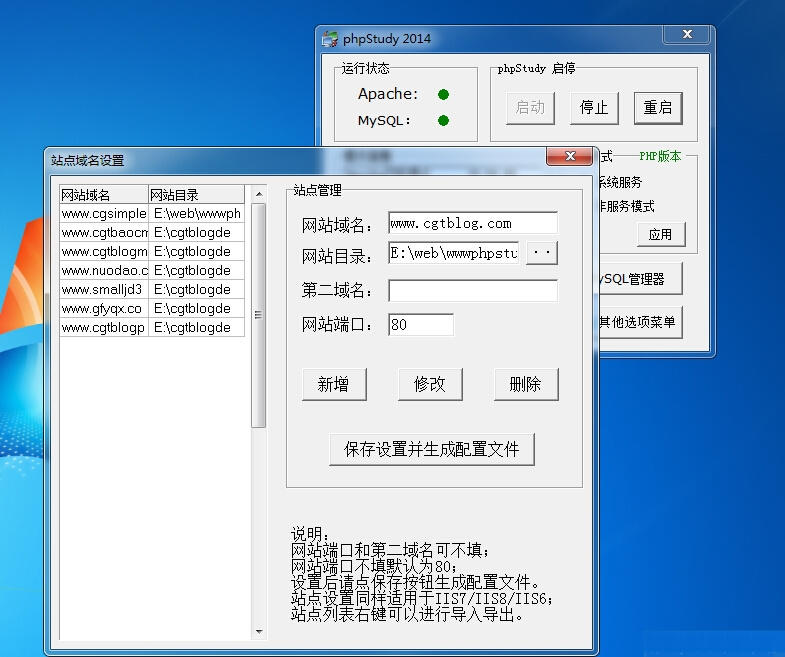
Task: Focus the 网站域名 input field
Action: [473, 223]
